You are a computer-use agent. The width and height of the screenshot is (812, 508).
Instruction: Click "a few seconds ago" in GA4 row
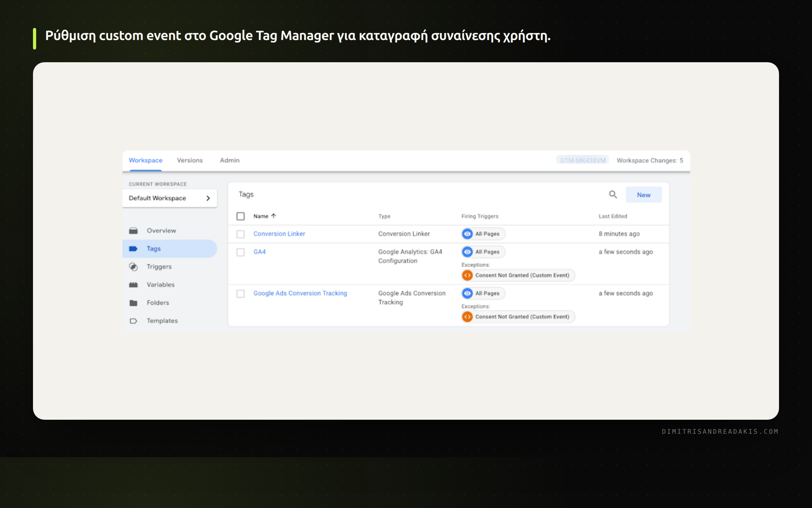(x=626, y=252)
